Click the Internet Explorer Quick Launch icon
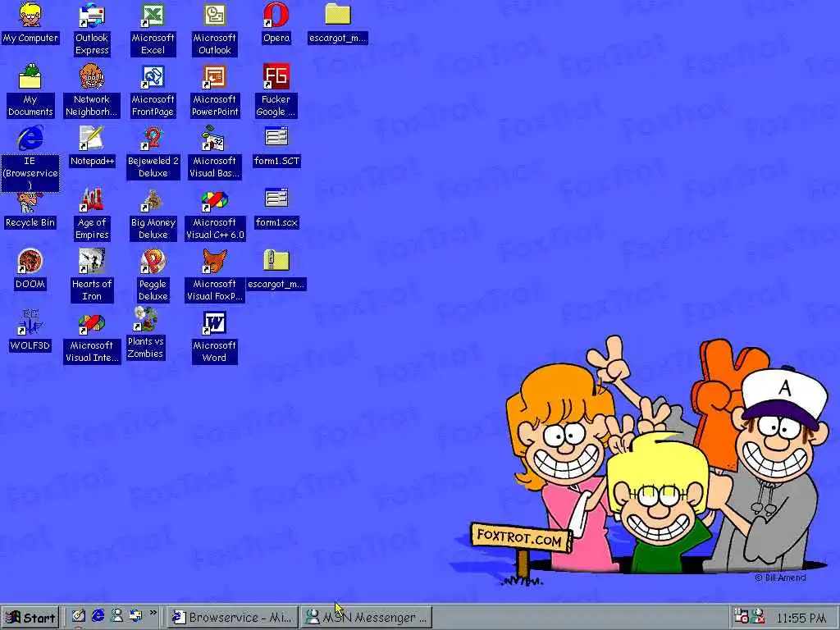840x630 pixels. [98, 616]
